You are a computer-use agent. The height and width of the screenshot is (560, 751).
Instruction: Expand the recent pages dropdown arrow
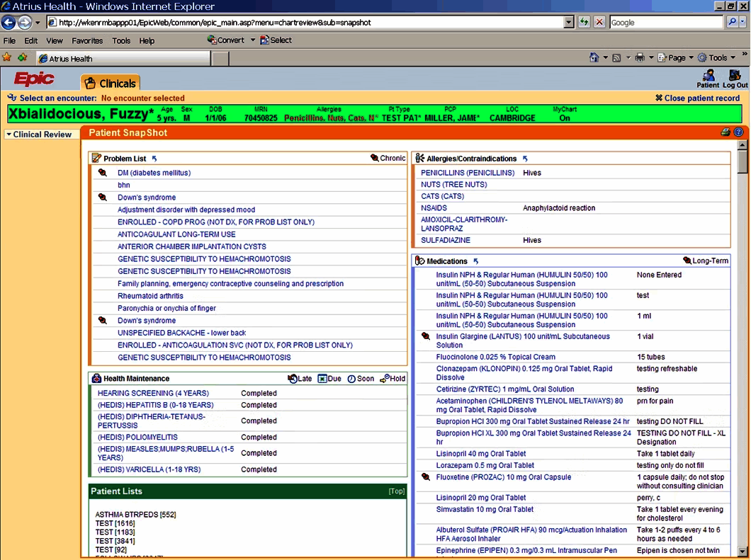pos(38,23)
